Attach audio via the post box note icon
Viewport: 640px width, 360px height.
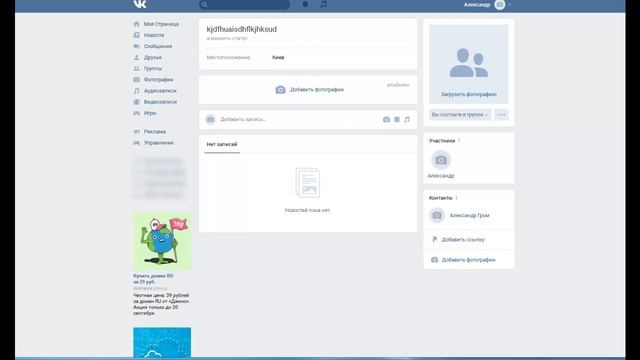pos(407,120)
